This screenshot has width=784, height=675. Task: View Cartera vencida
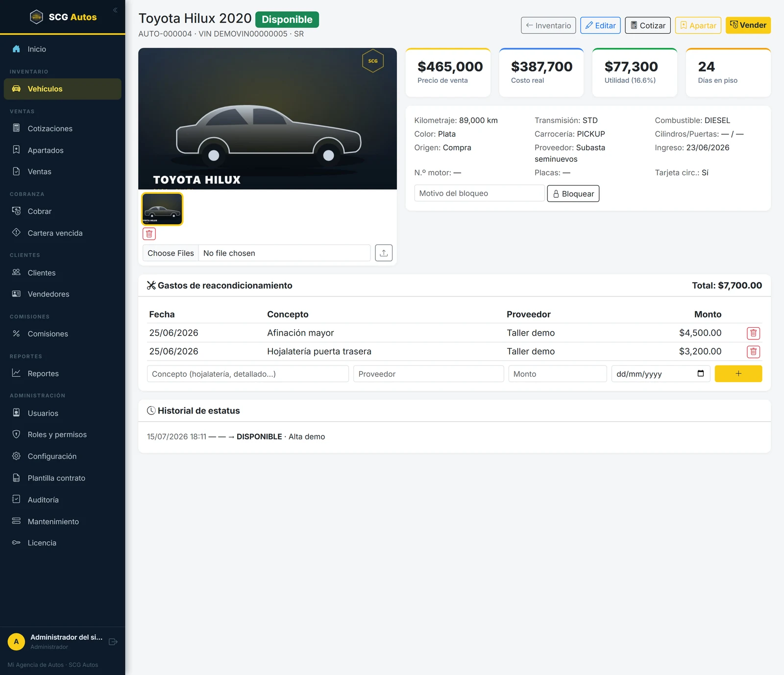pyautogui.click(x=63, y=233)
